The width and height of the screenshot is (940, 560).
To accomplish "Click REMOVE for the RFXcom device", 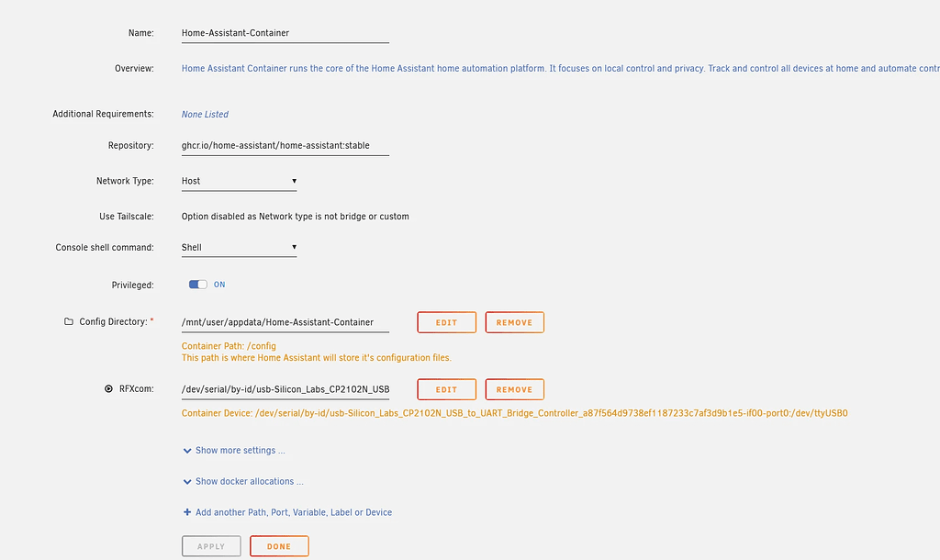I will [x=514, y=388].
